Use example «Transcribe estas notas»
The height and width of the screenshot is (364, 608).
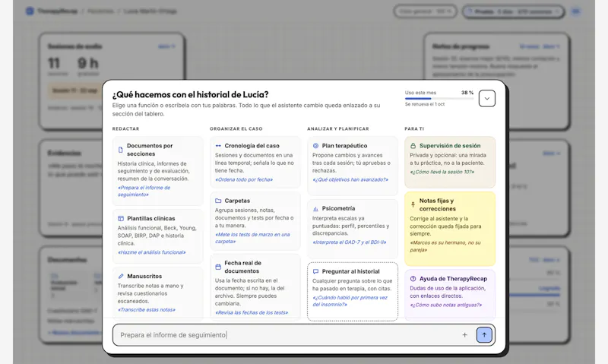(x=147, y=310)
